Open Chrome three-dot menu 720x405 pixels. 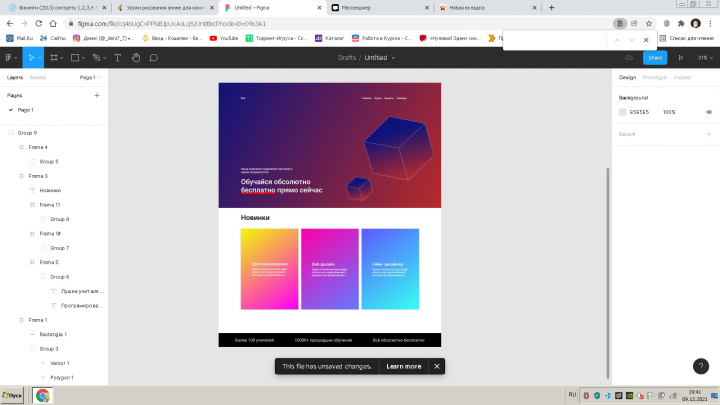point(710,23)
